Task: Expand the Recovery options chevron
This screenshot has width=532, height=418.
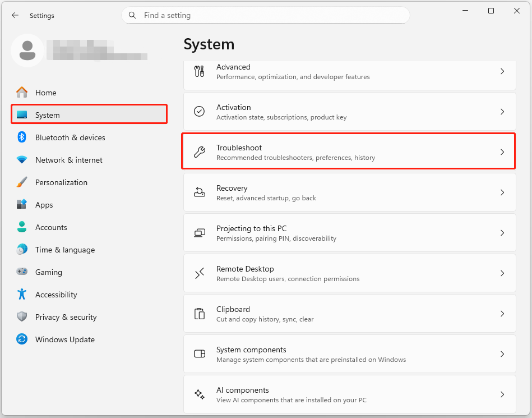Action: point(502,192)
